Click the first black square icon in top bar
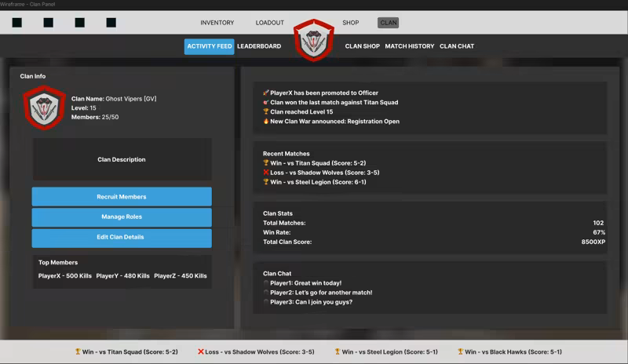This screenshot has width=628, height=364. (16, 23)
